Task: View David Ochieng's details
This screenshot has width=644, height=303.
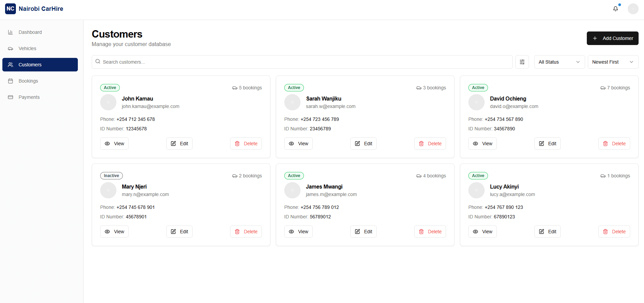Action: [483, 144]
